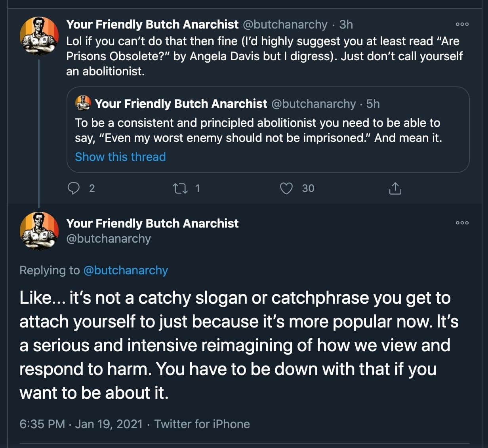The height and width of the screenshot is (448, 488).
Task: Click the "Show this thread" link
Action: (x=120, y=157)
